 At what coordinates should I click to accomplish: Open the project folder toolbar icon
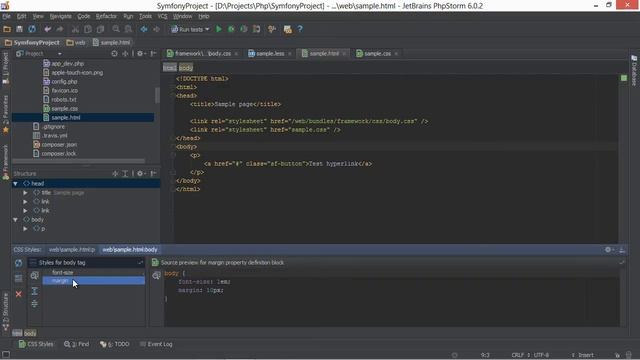coord(7,29)
